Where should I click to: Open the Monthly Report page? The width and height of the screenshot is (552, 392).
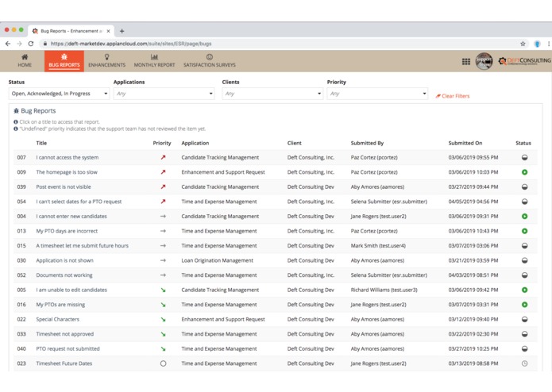coord(154,61)
